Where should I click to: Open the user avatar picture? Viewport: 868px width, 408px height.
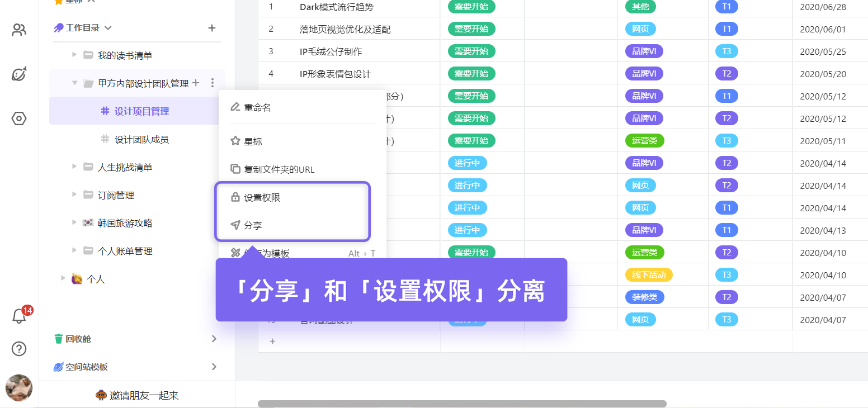pyautogui.click(x=19, y=388)
